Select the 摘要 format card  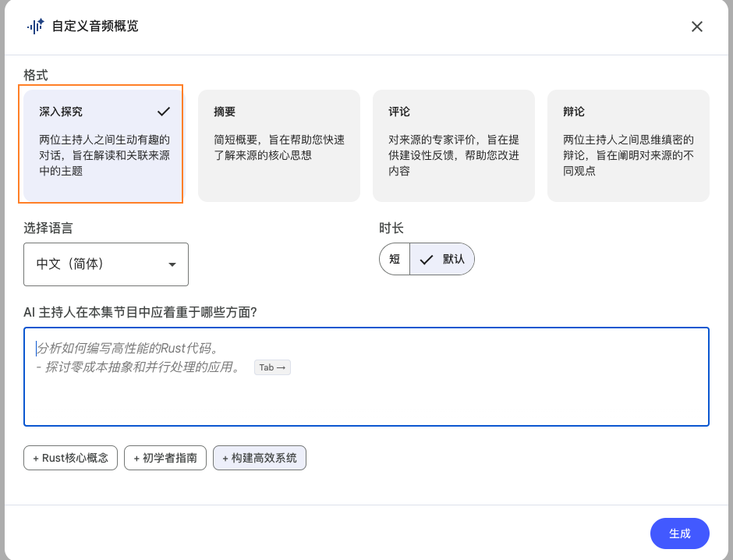pyautogui.click(x=279, y=145)
